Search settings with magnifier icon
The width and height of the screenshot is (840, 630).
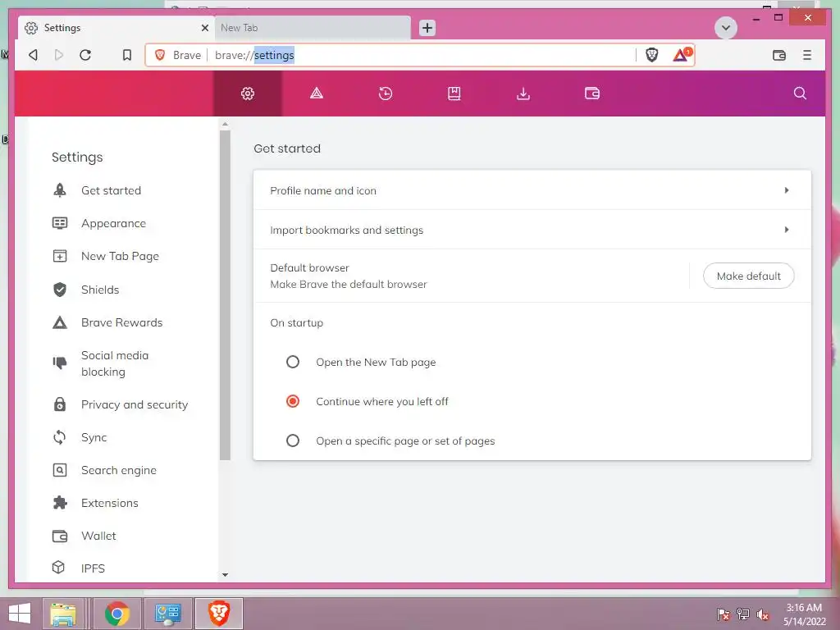800,94
